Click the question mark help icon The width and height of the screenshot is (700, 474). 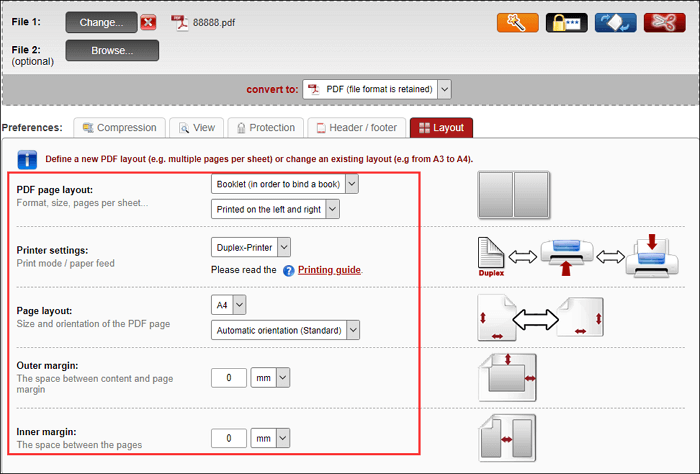coord(288,270)
